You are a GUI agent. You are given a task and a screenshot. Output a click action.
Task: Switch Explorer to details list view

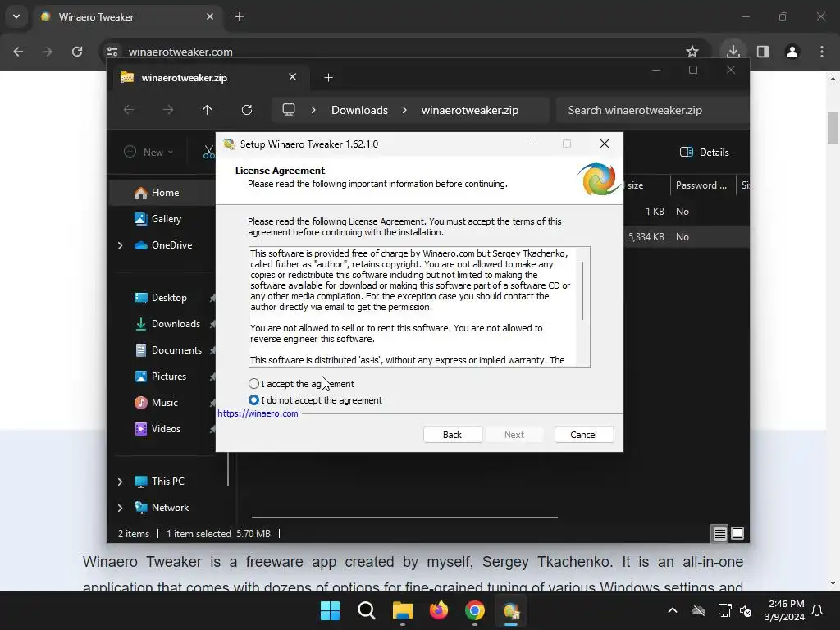pos(719,533)
